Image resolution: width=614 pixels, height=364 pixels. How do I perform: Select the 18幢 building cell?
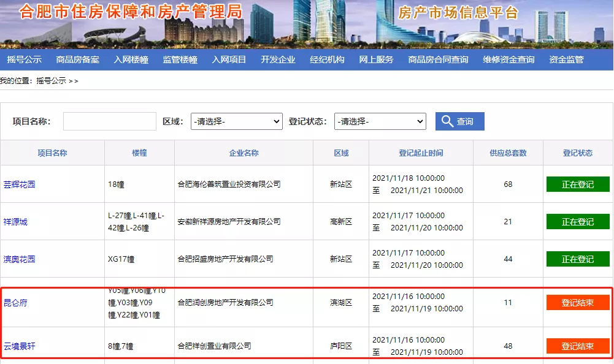click(x=117, y=184)
